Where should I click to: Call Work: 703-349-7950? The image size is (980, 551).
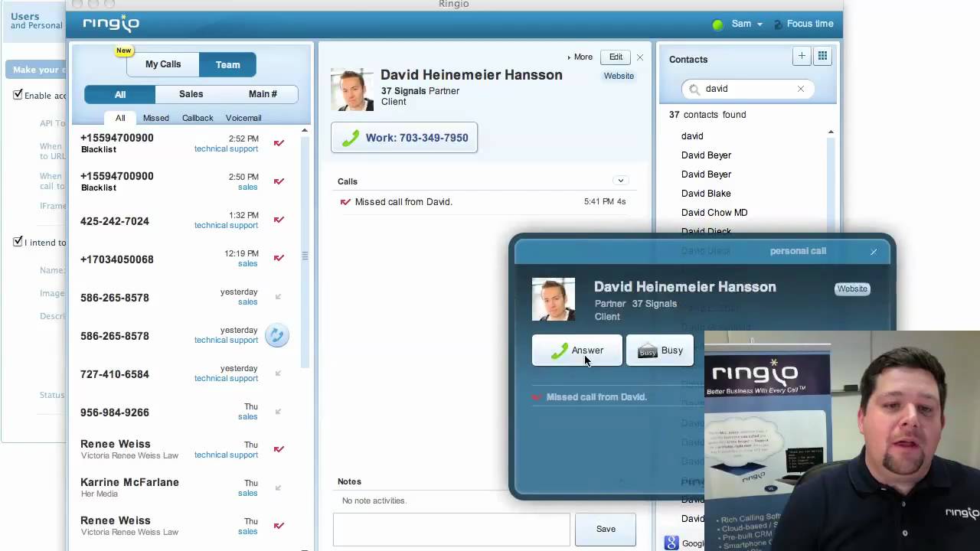pyautogui.click(x=404, y=138)
